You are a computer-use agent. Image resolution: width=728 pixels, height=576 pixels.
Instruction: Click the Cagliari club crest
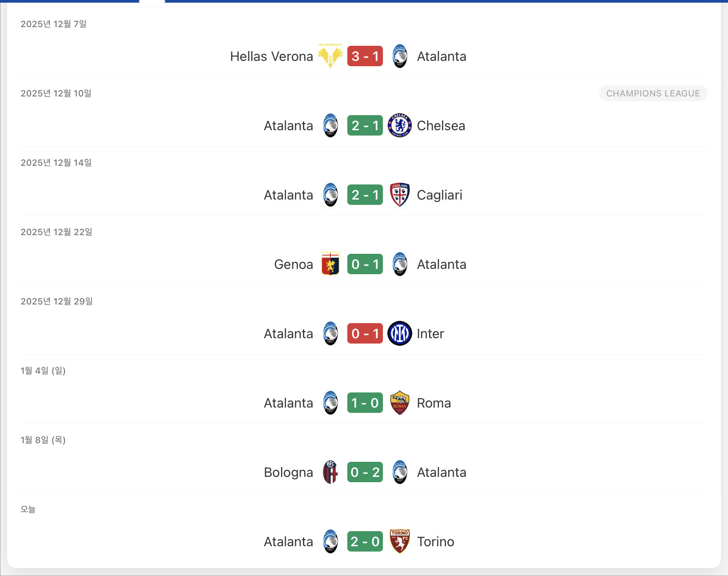(x=399, y=195)
